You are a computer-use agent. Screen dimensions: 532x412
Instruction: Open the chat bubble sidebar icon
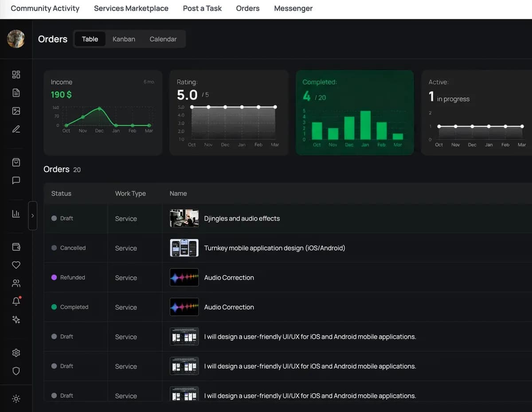tap(16, 180)
